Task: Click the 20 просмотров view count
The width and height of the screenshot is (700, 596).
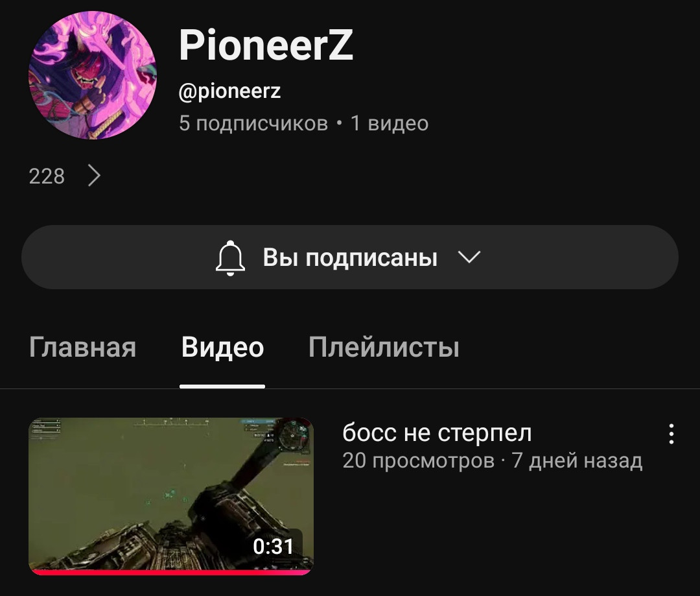Action: (x=418, y=460)
